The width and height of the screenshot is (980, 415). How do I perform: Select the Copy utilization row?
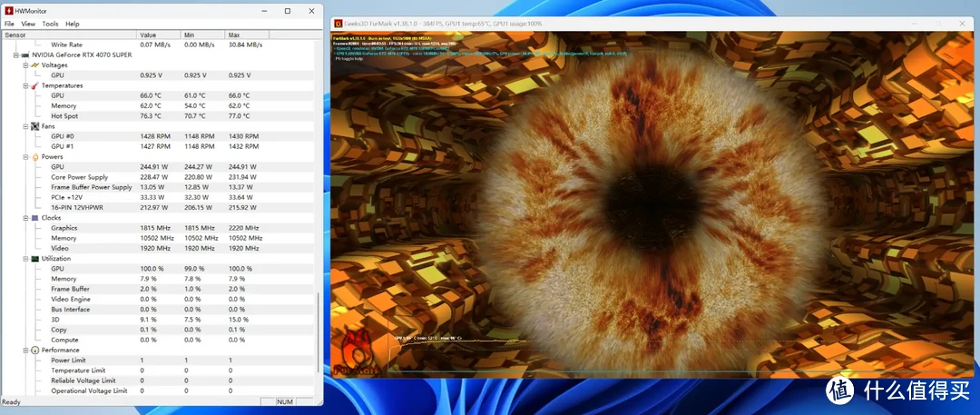160,330
